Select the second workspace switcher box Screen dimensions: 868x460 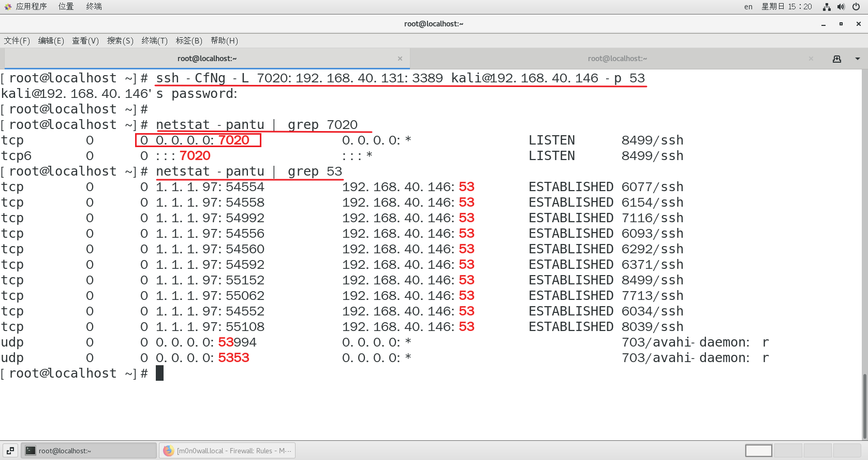(x=788, y=451)
